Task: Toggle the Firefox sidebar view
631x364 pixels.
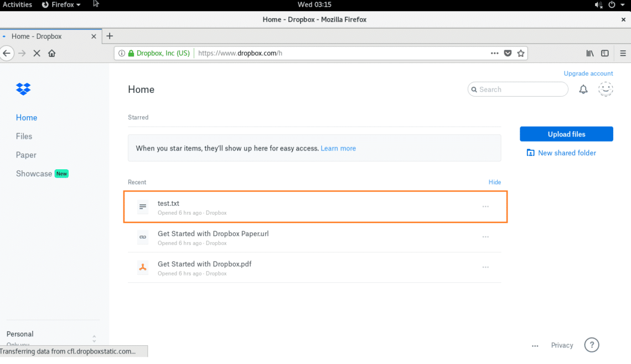Action: point(605,53)
